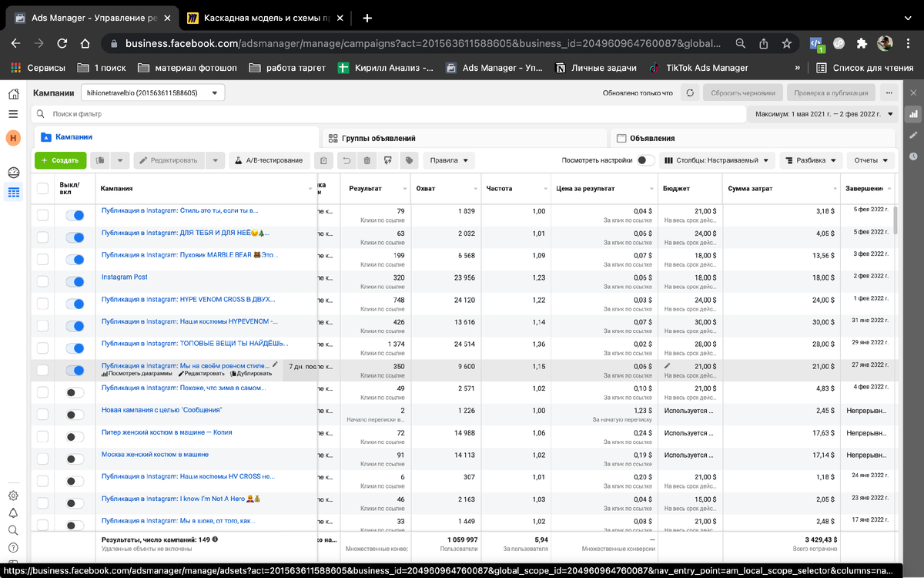
Task: Click the export icon next to trash
Action: click(387, 160)
